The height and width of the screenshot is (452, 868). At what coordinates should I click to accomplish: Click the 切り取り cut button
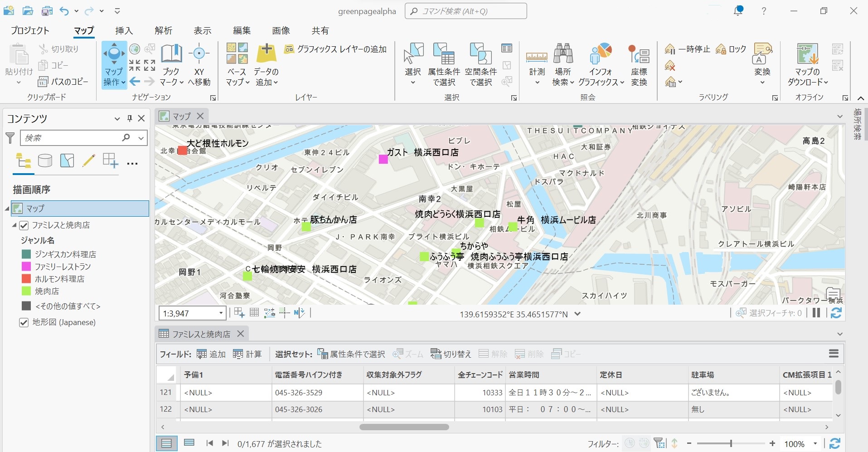pyautogui.click(x=58, y=49)
